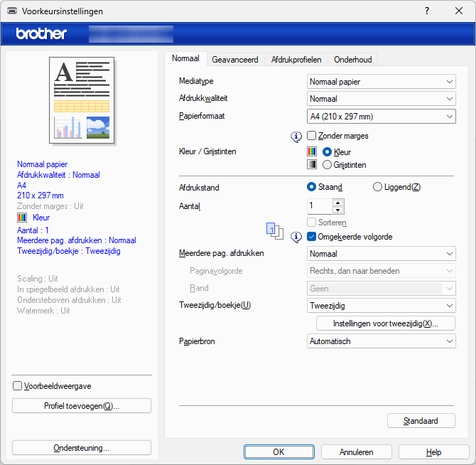
Task: Switch to the Geavanceerd tab
Action: pos(234,60)
